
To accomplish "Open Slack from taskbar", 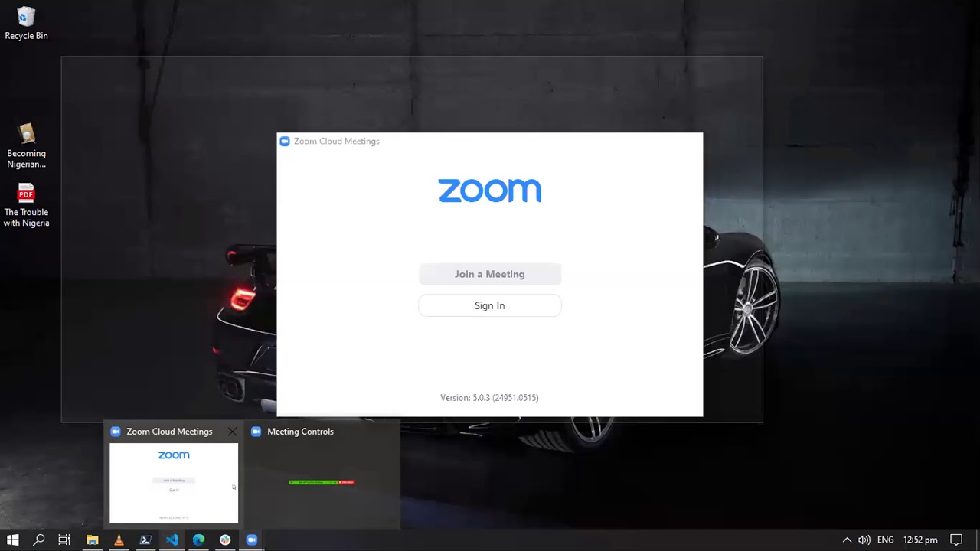I will [225, 540].
